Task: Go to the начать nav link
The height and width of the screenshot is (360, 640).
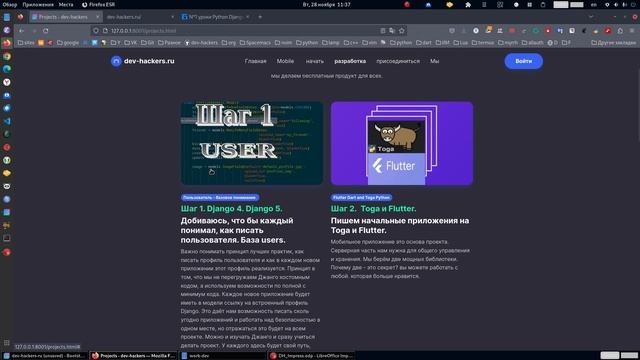Action: 315,61
